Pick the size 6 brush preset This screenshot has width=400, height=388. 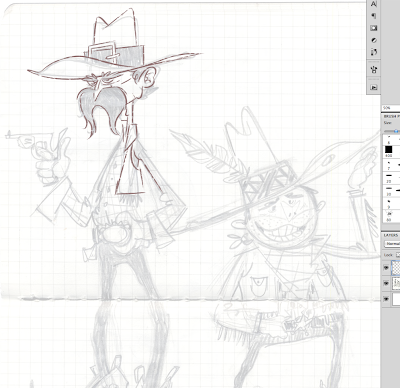(389, 140)
